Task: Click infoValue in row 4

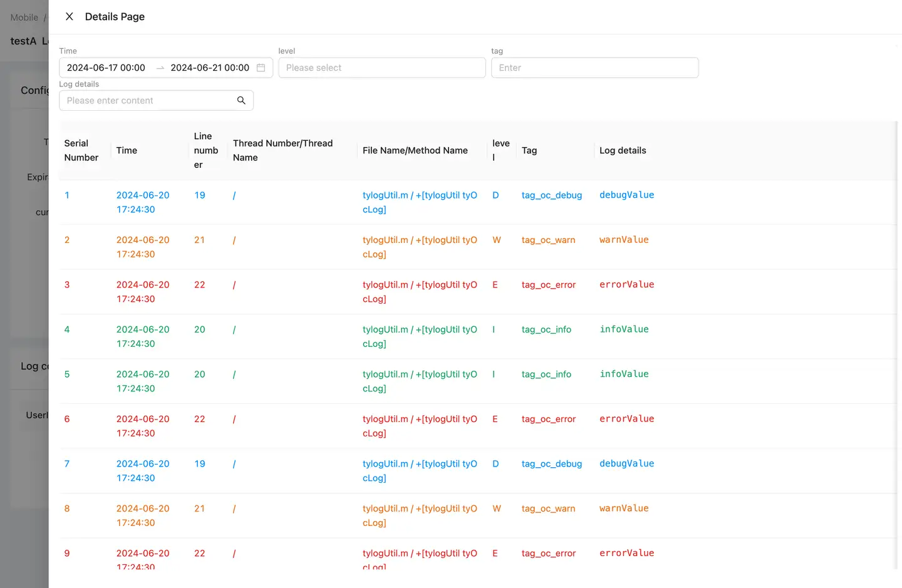Action: point(624,329)
